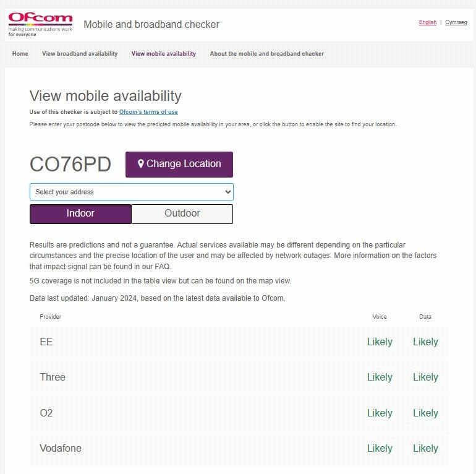Image resolution: width=476 pixels, height=474 pixels.
Task: Select the Indoor coverage toggle
Action: [80, 213]
